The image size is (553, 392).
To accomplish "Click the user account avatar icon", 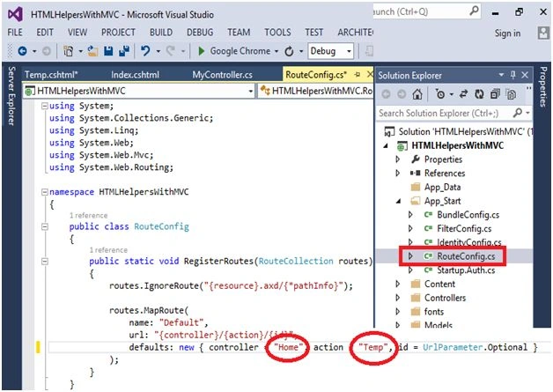I will pyautogui.click(x=543, y=33).
